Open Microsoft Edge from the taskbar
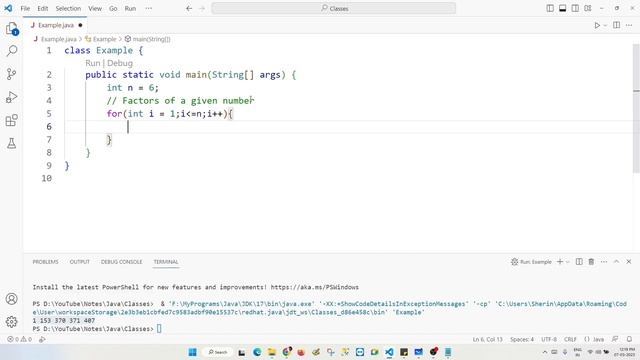The image size is (640, 360). coord(257,352)
